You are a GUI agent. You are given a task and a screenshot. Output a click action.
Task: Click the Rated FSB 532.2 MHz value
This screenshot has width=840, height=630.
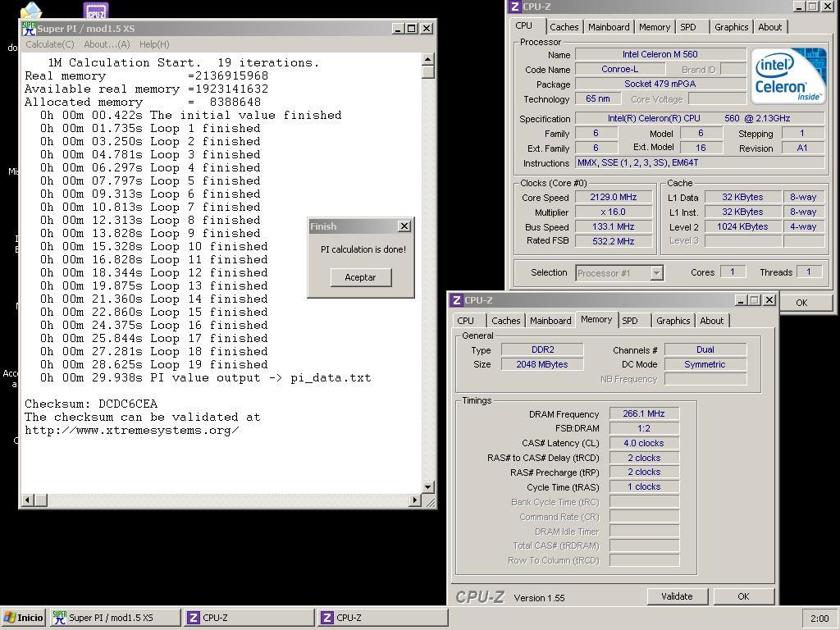(x=614, y=241)
